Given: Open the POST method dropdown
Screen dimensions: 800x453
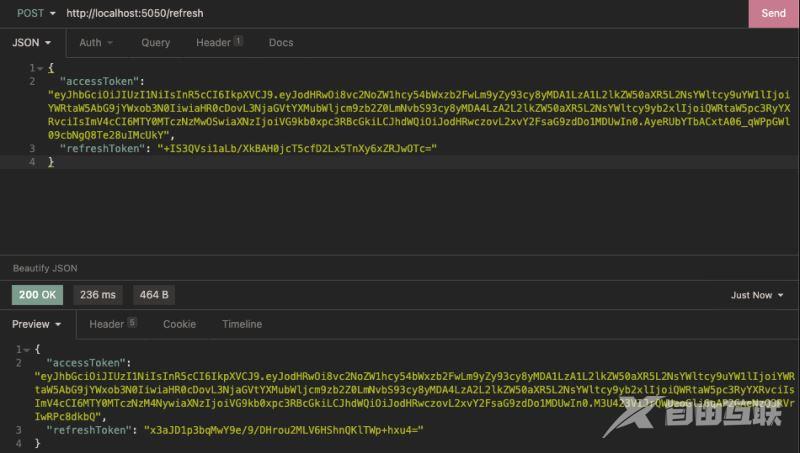Looking at the screenshot, I should [x=30, y=13].
